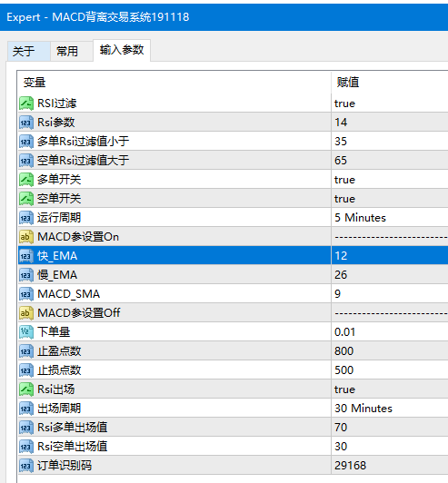Select the 止盈点数 value field 800

coord(390,351)
